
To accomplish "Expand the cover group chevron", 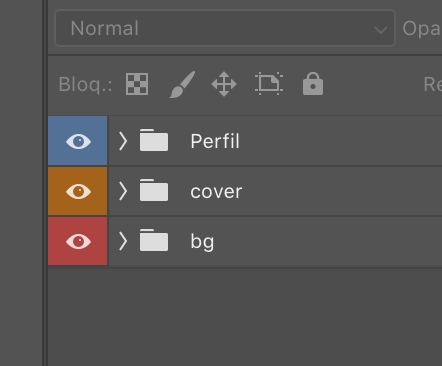I will coord(123,191).
